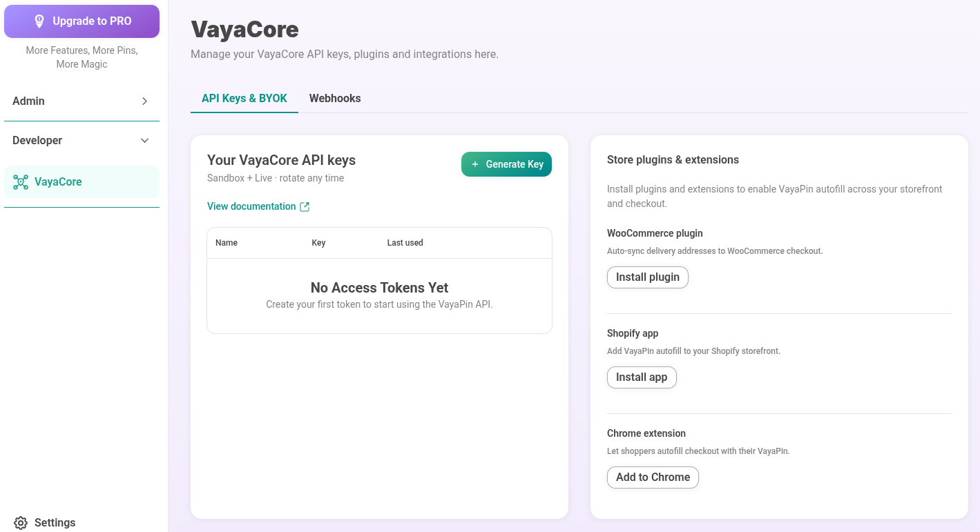
Task: Click Install app for Shopify
Action: (642, 377)
